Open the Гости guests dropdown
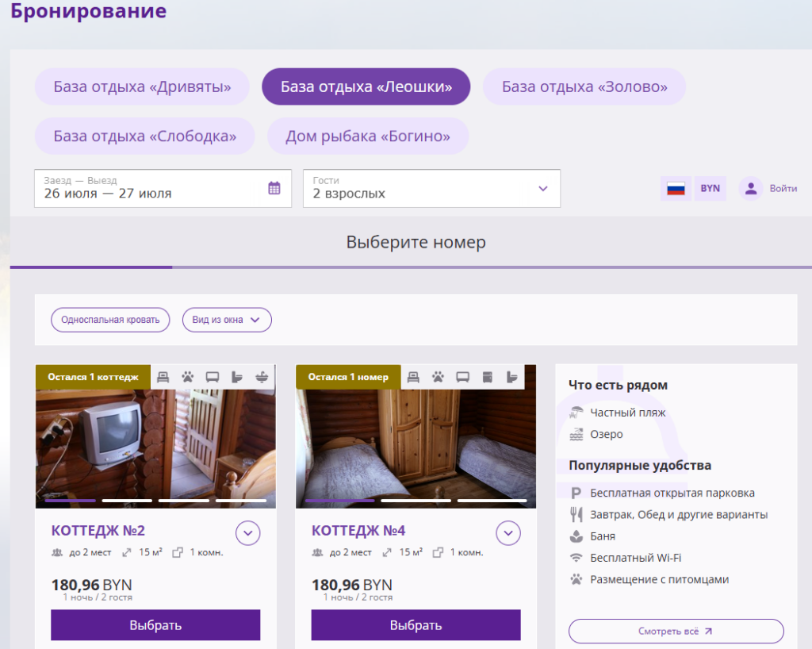The width and height of the screenshot is (812, 649). 432,189
